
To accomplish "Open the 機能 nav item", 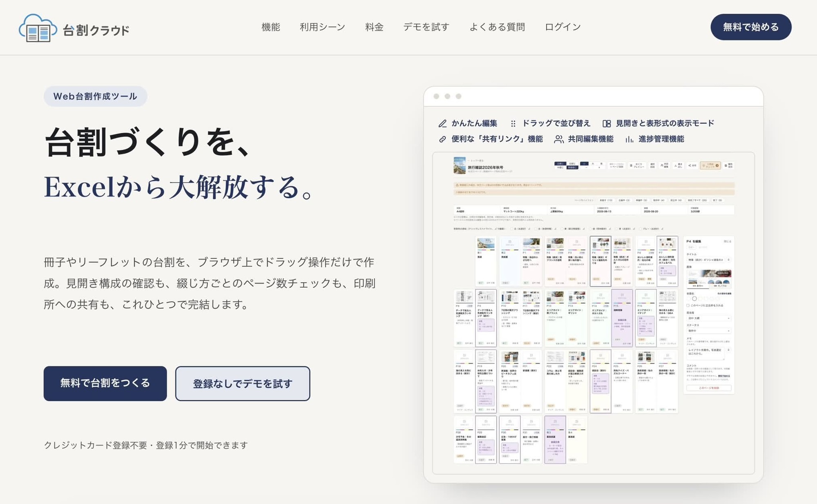I will (270, 27).
